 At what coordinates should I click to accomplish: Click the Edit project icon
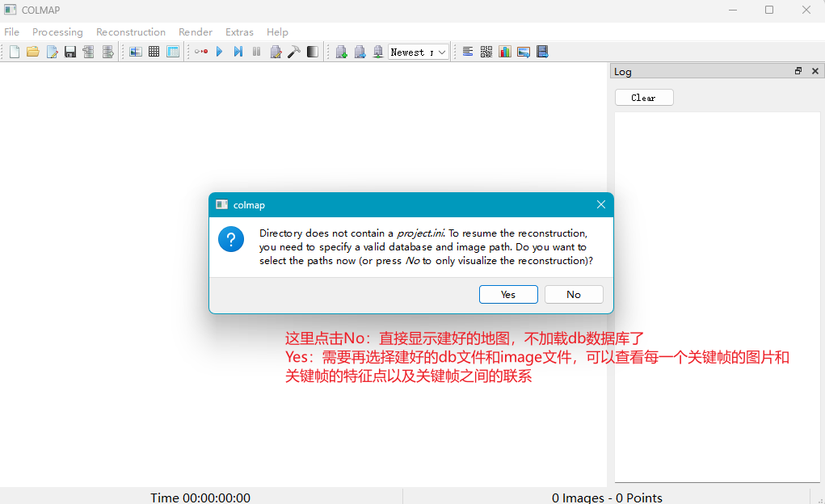tap(52, 52)
